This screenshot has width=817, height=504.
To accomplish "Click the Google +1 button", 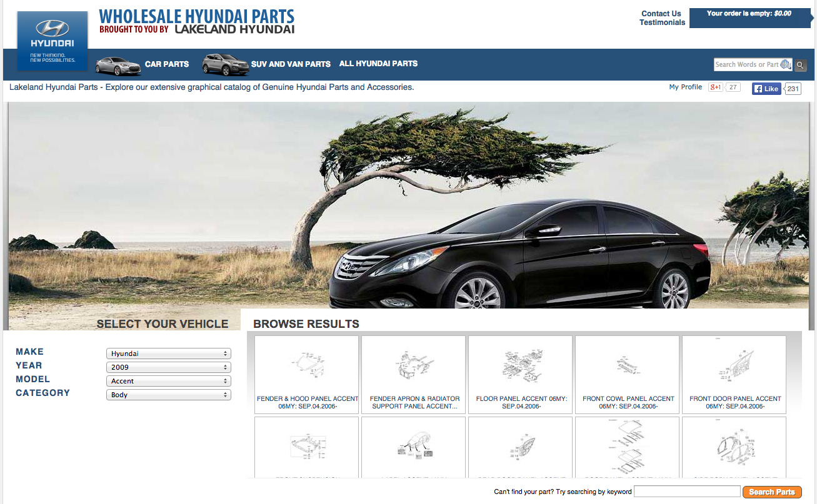I will (x=716, y=87).
